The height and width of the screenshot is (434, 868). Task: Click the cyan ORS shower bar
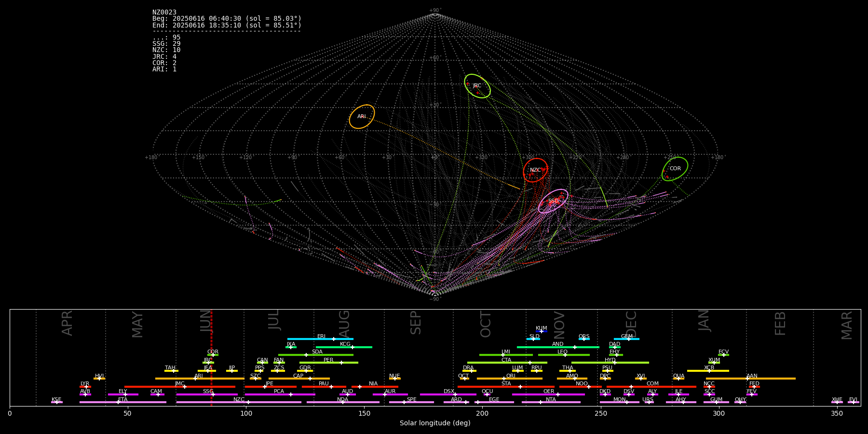[584, 339]
